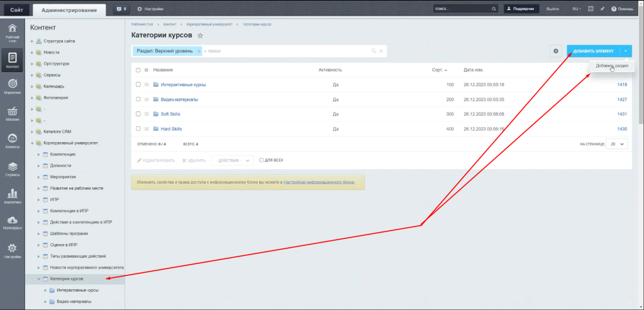Image resolution: width=644 pixels, height=310 pixels.
Task: Open the Настройках информационного блока link
Action: [319, 182]
